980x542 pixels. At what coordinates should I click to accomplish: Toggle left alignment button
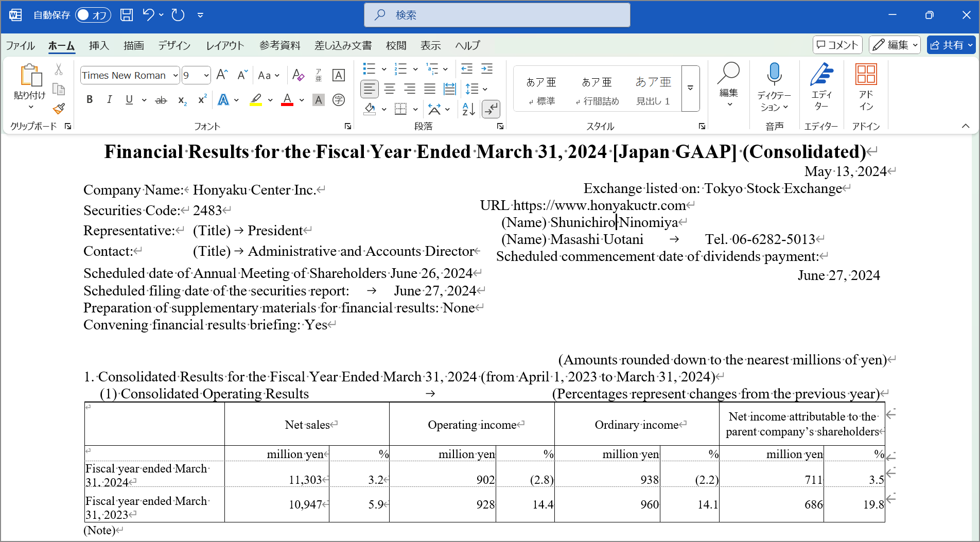pos(370,89)
